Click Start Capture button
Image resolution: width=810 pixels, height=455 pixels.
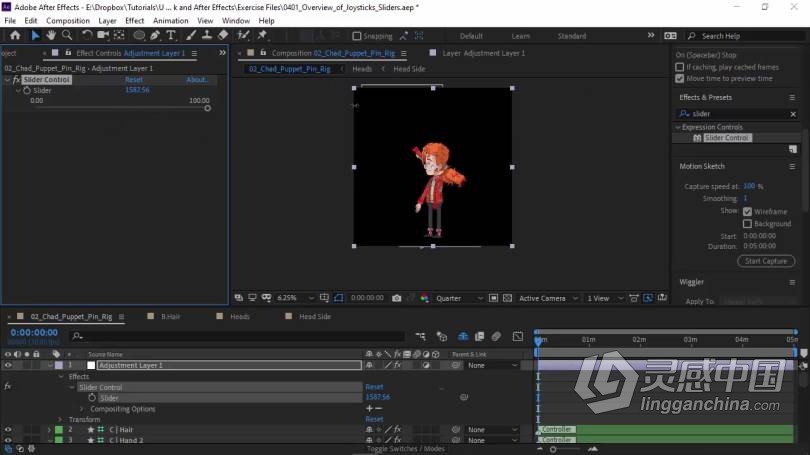pos(766,261)
